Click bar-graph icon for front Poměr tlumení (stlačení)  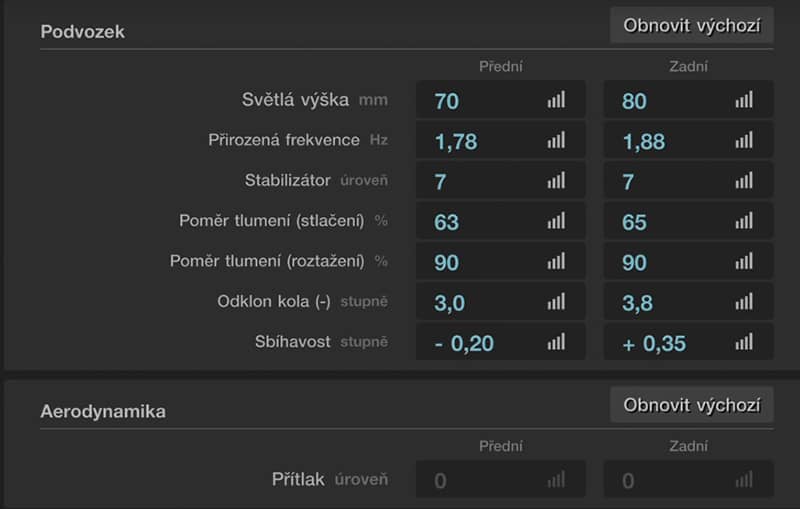[x=556, y=221]
